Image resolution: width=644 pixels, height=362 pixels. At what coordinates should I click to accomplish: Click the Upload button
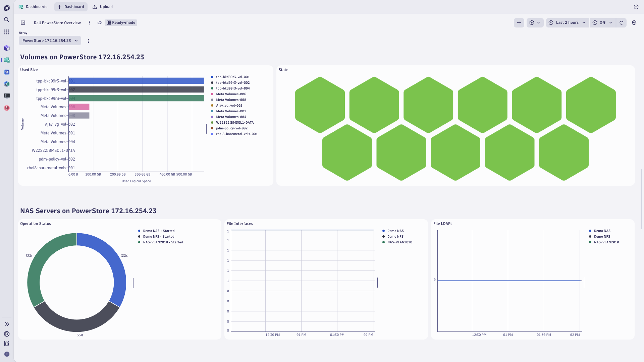103,7
